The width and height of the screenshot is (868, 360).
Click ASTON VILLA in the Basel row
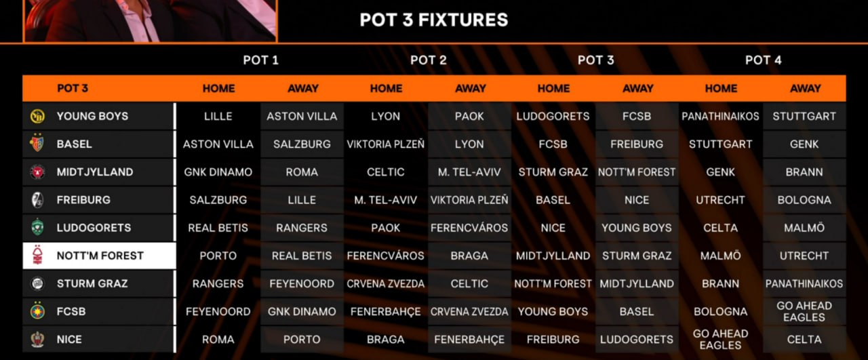click(218, 144)
